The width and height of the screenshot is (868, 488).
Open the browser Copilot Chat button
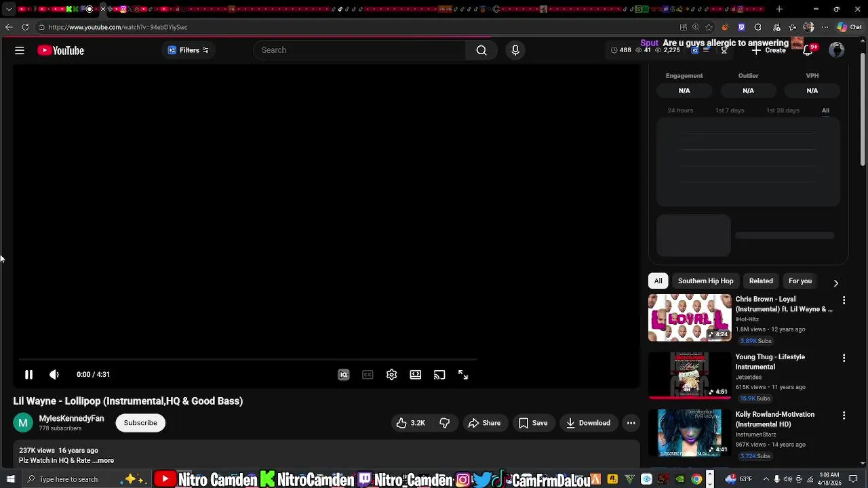coord(850,27)
